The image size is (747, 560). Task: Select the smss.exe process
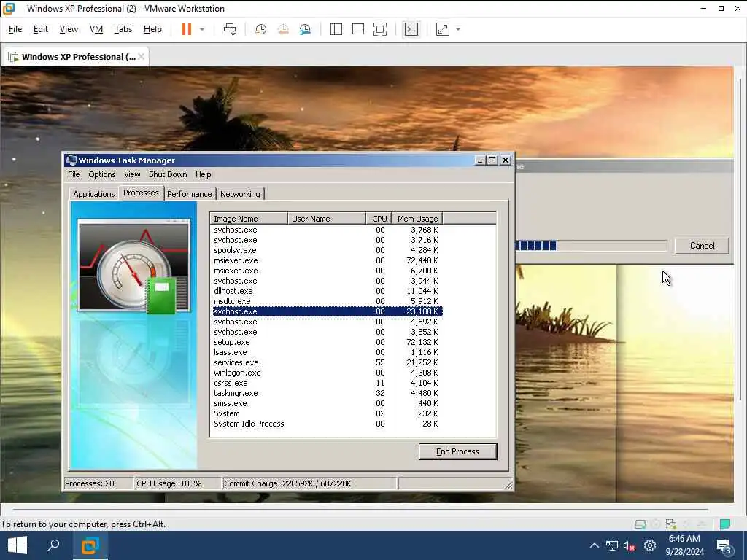[x=328, y=403]
